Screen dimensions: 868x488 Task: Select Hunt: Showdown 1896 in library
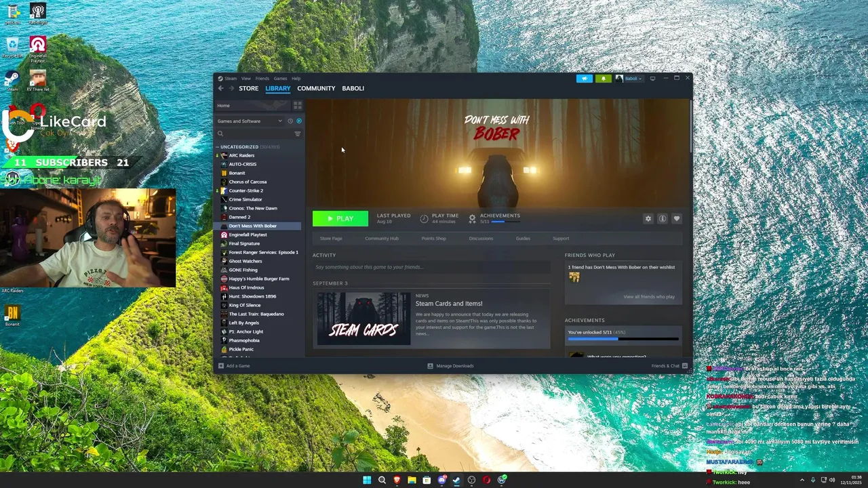click(252, 296)
